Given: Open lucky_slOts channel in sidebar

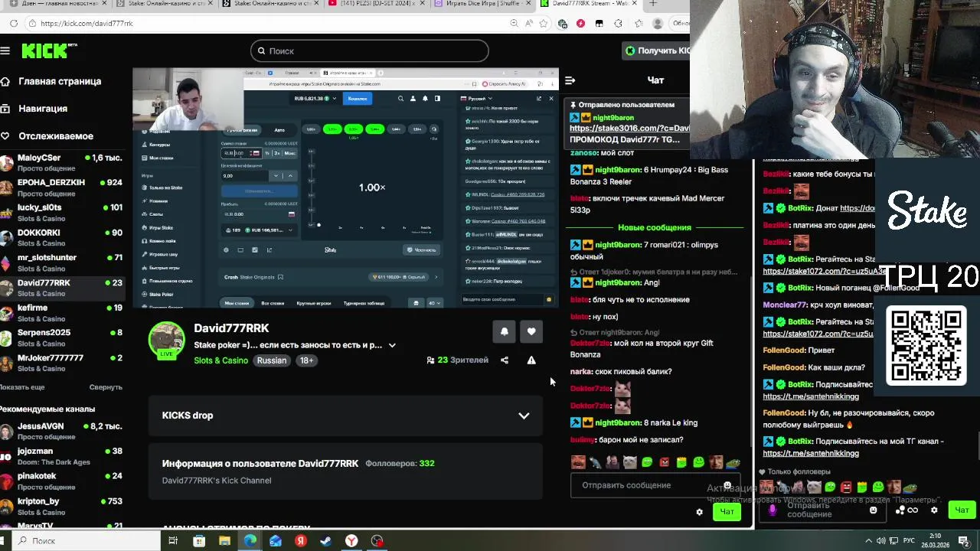Looking at the screenshot, I should point(61,213).
